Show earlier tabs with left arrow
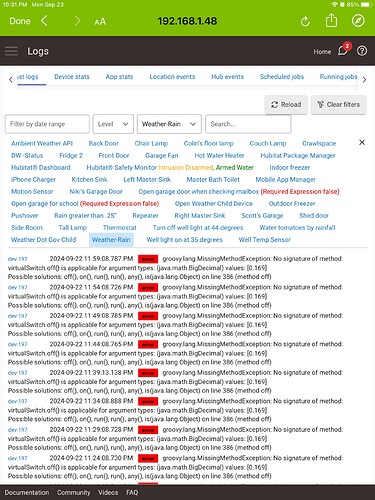This screenshot has height=500, width=375. click(11, 80)
